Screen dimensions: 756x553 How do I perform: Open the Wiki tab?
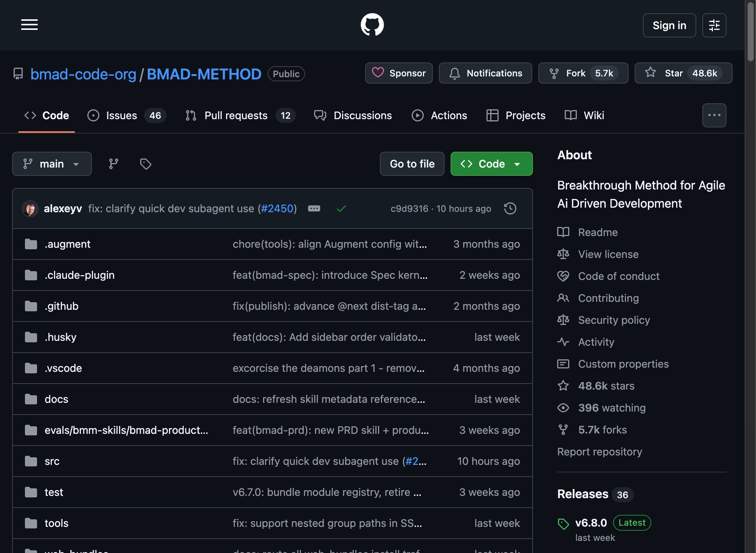pos(584,115)
